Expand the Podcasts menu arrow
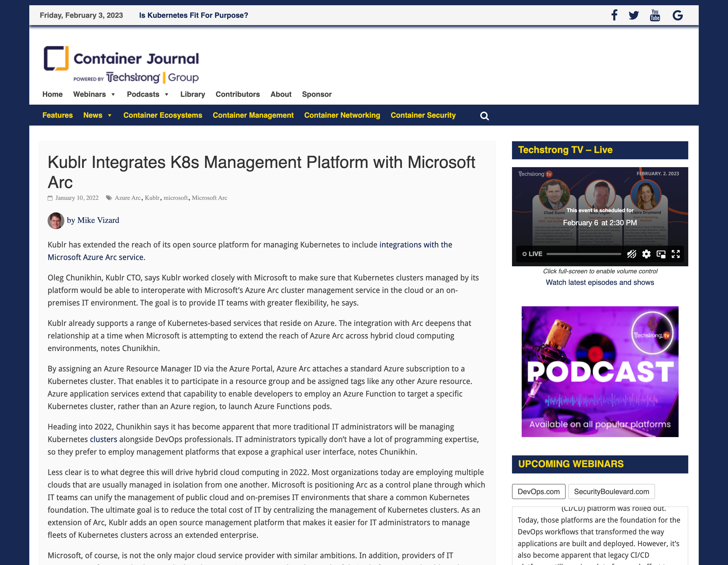The image size is (728, 565). click(167, 95)
